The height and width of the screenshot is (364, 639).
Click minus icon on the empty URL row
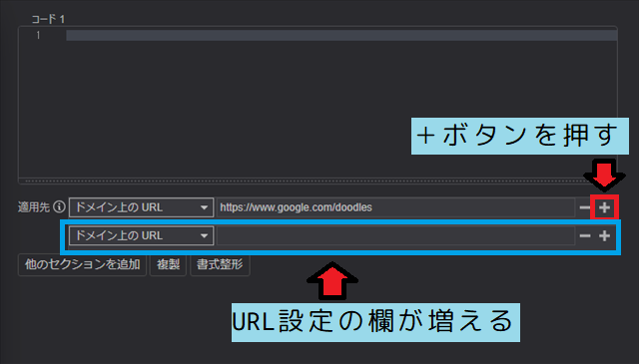click(585, 235)
